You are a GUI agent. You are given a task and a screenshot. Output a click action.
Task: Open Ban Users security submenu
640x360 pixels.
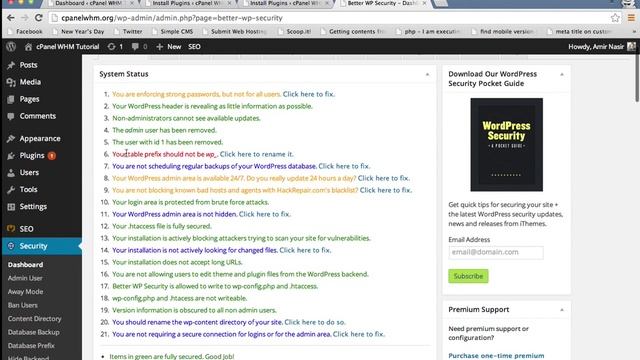[x=22, y=305]
